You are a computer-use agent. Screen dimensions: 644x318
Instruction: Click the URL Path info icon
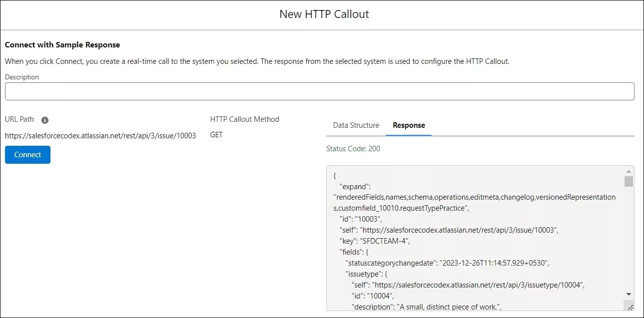[45, 120]
